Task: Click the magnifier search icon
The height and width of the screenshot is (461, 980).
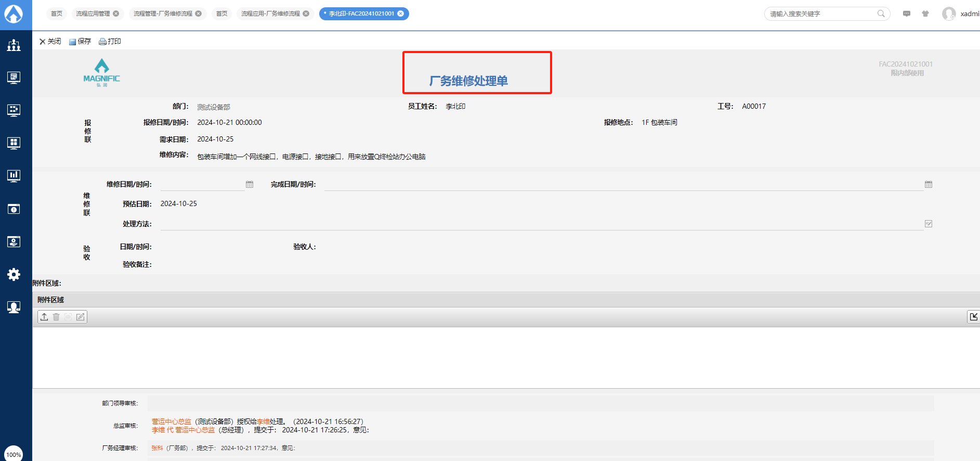Action: click(881, 14)
